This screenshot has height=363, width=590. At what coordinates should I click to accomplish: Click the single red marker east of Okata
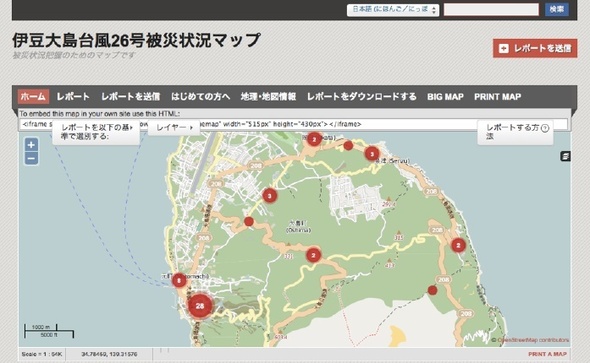348,145
